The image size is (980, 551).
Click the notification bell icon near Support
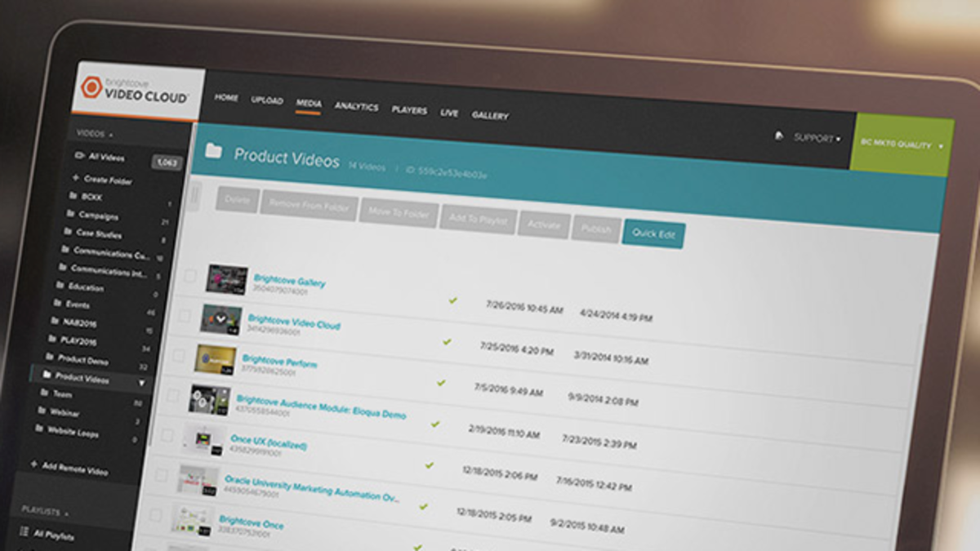click(x=779, y=137)
